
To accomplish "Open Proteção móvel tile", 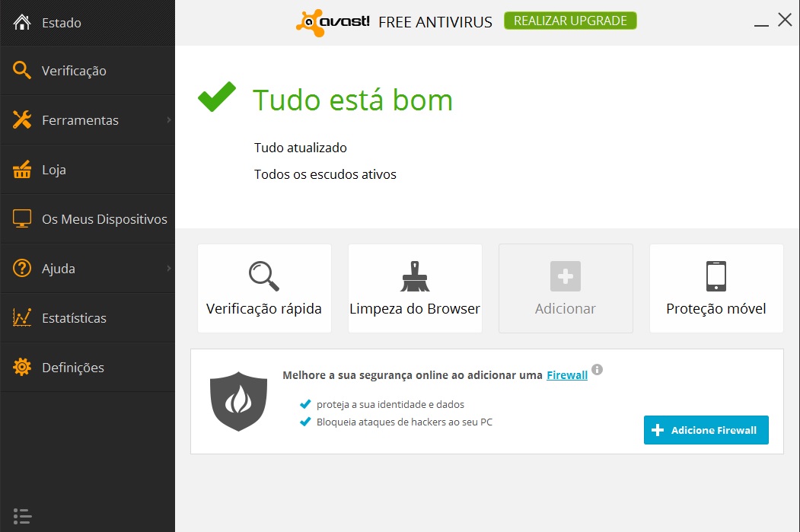I will coord(716,288).
